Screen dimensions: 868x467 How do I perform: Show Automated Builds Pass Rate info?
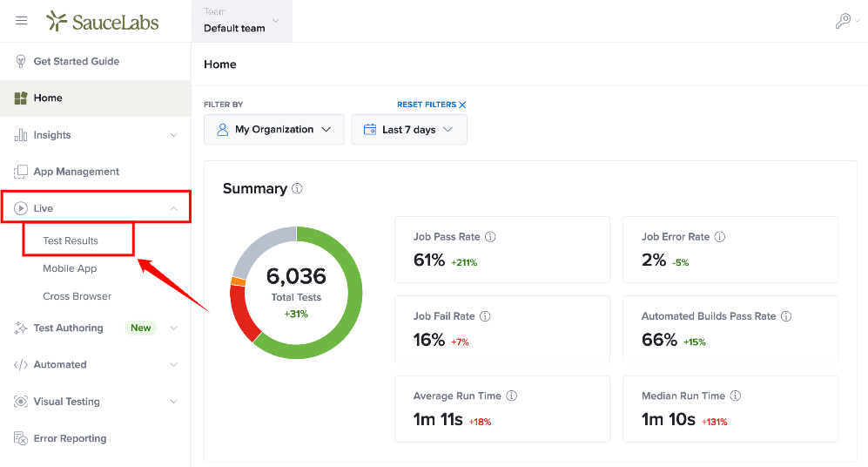[786, 316]
